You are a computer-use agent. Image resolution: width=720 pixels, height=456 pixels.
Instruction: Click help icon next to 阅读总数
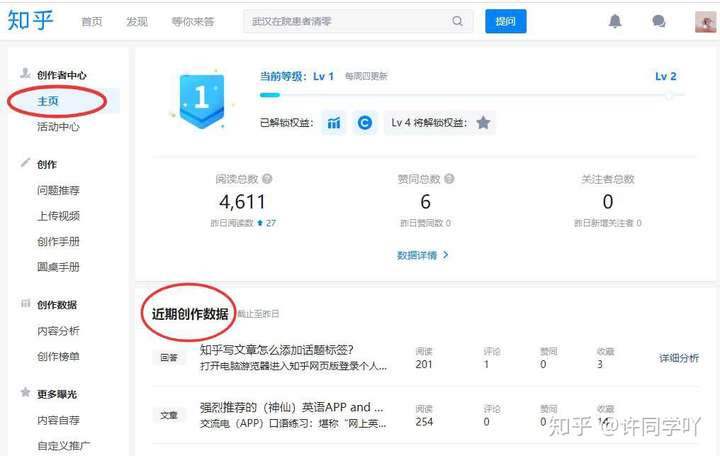tap(267, 179)
